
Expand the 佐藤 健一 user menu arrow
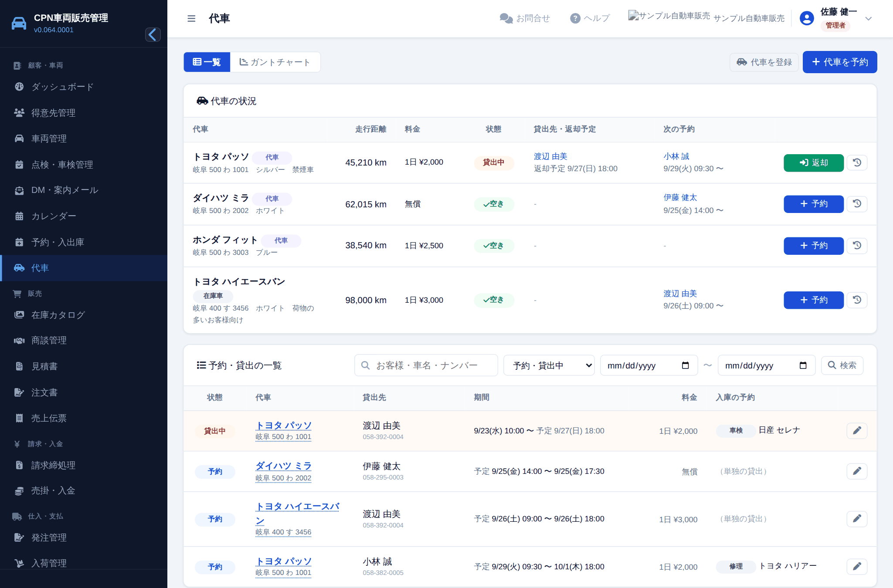(868, 19)
